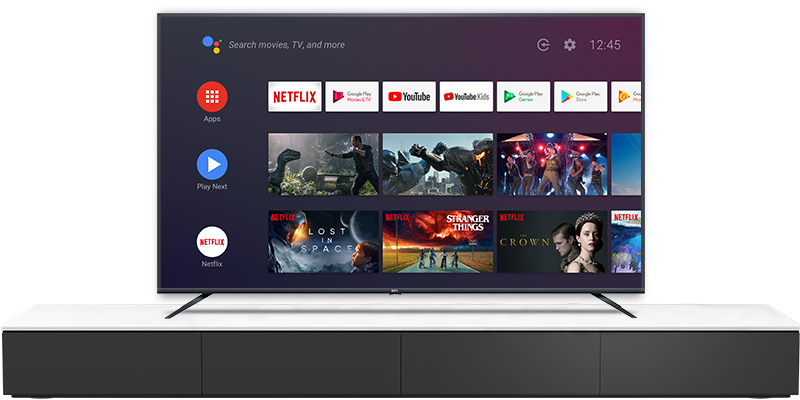Launch the YouTube app tile
The image size is (800, 400).
click(x=409, y=96)
